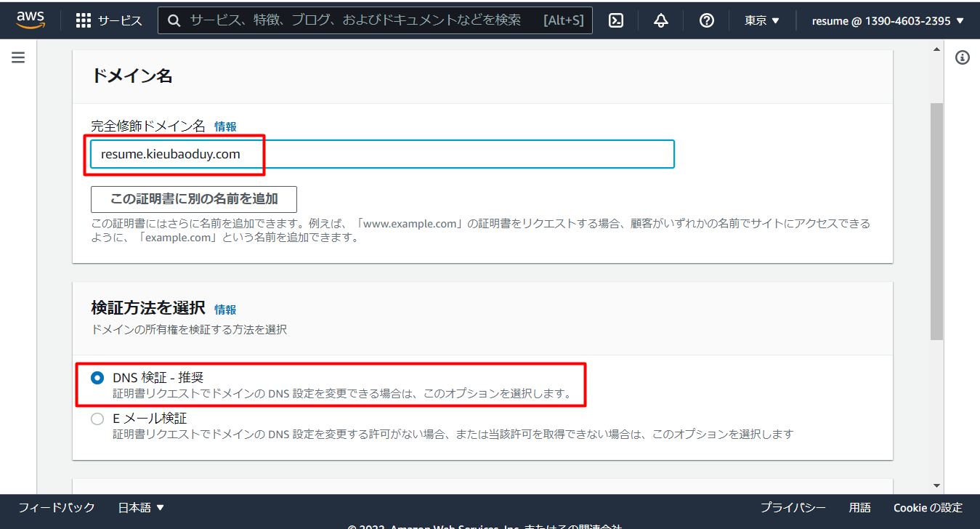Open the サービス grid menu

[109, 20]
